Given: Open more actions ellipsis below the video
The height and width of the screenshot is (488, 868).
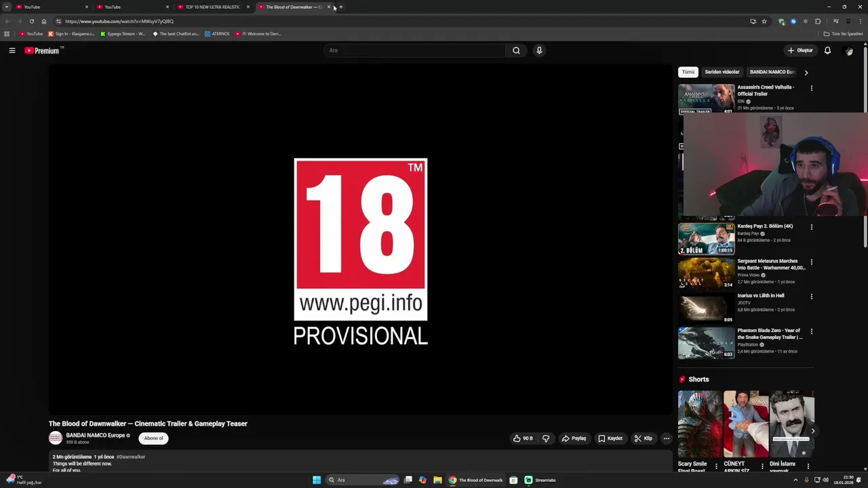Looking at the screenshot, I should 666,439.
